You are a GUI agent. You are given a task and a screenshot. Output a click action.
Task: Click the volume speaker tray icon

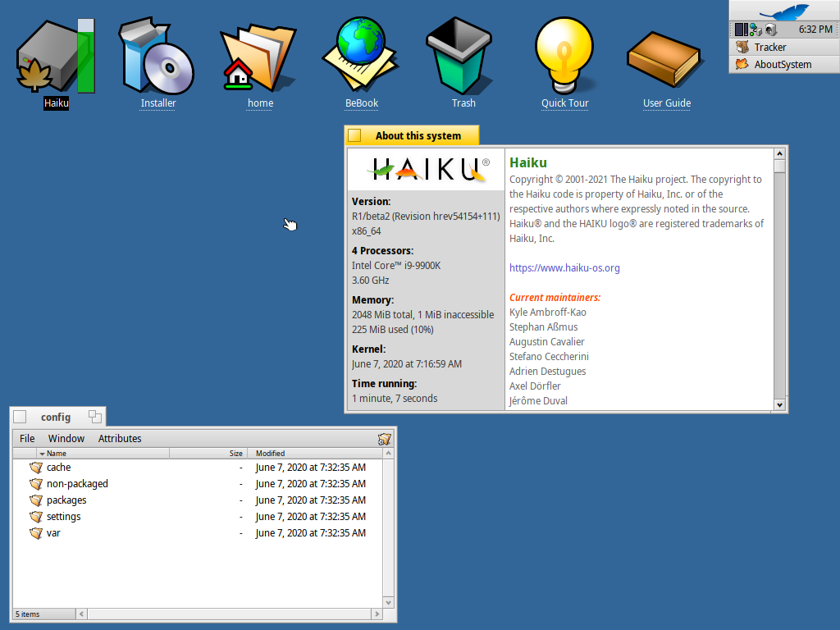[x=771, y=30]
